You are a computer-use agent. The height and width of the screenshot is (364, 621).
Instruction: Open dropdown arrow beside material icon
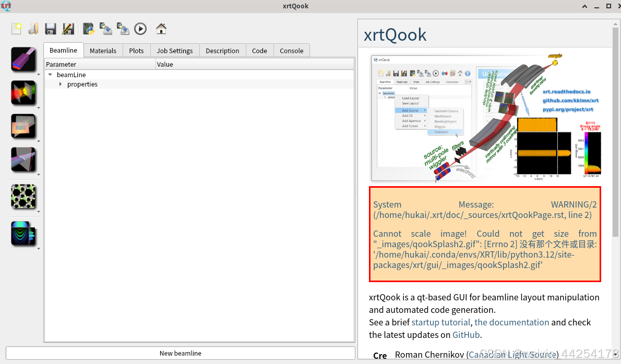click(39, 212)
